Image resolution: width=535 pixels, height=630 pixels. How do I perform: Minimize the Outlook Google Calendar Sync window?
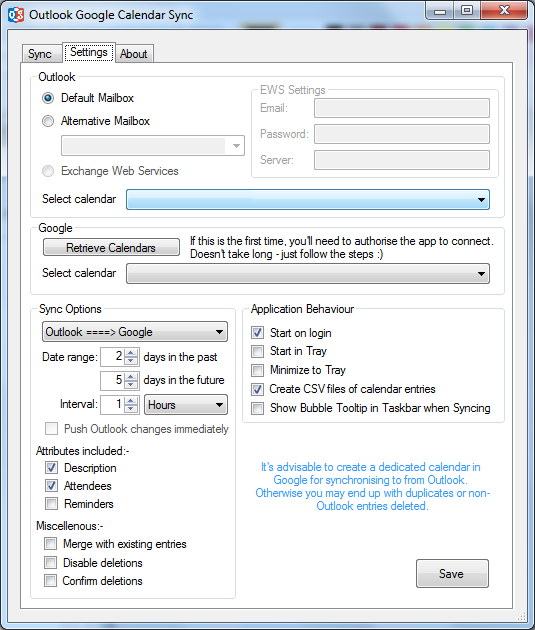[x=440, y=11]
